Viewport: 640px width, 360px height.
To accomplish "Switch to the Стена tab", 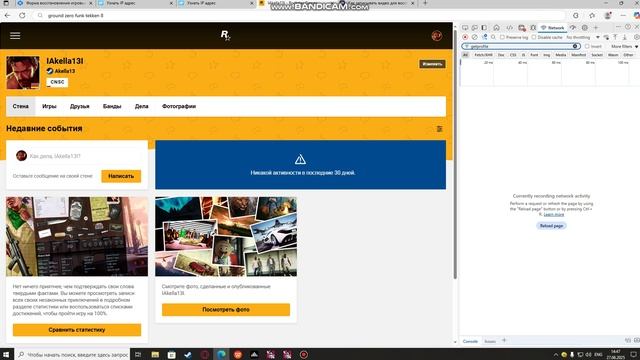I will click(20, 106).
